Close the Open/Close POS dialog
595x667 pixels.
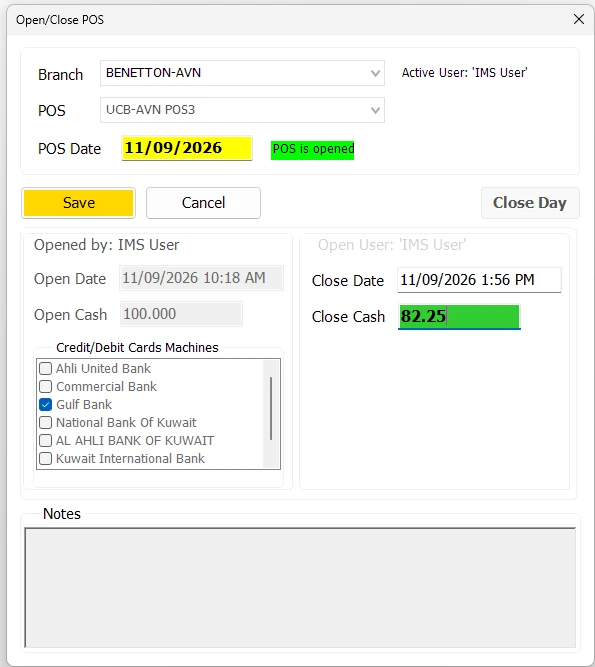pos(578,19)
